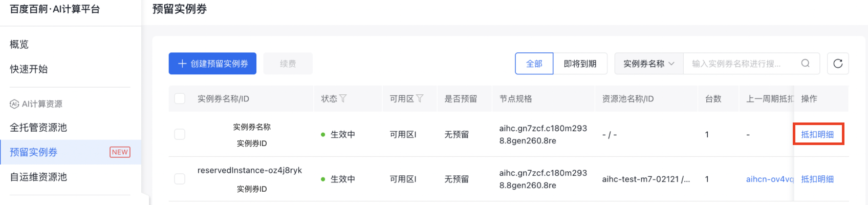
Task: Expand the 实例券名称 search type dropdown
Action: [x=648, y=64]
